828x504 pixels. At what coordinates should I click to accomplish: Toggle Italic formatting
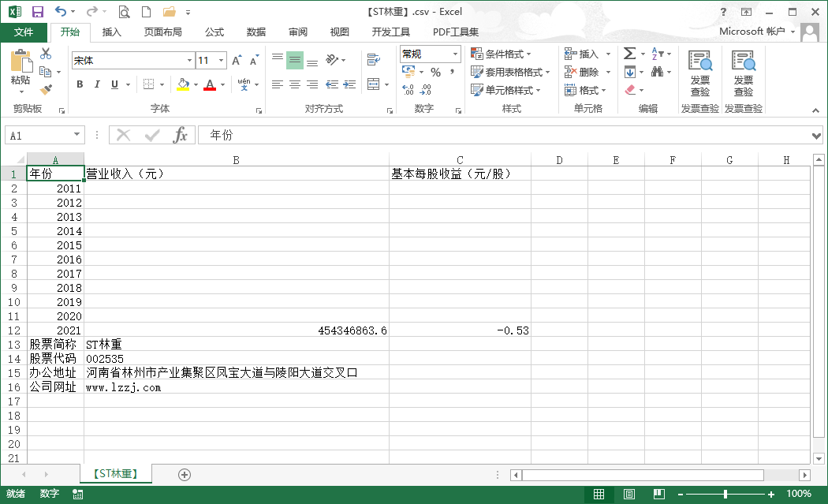97,84
